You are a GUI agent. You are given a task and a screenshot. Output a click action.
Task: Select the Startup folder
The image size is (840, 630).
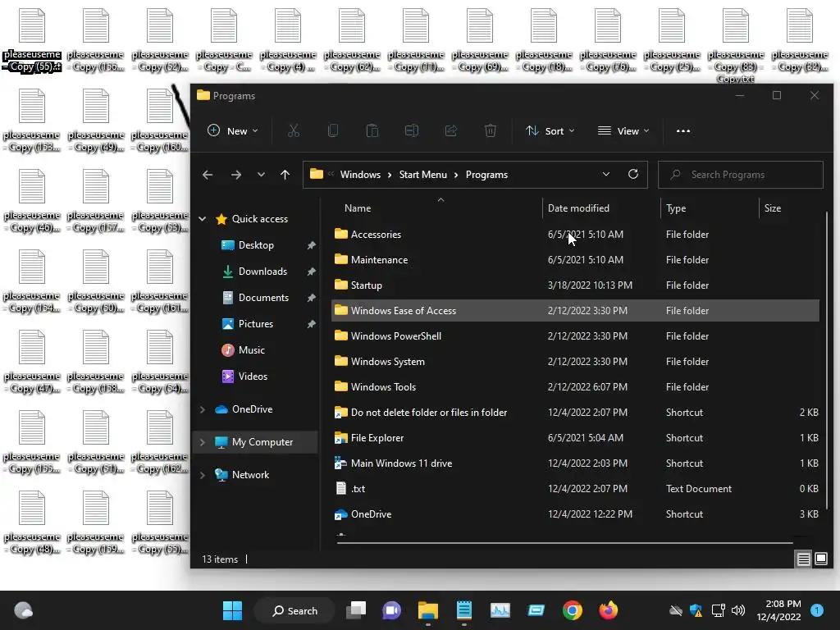point(575,285)
